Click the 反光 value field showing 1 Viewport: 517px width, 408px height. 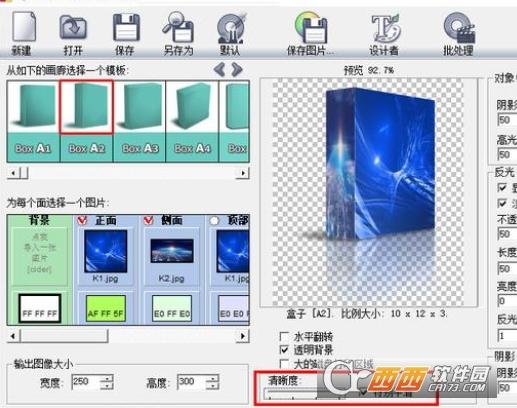tap(507, 336)
